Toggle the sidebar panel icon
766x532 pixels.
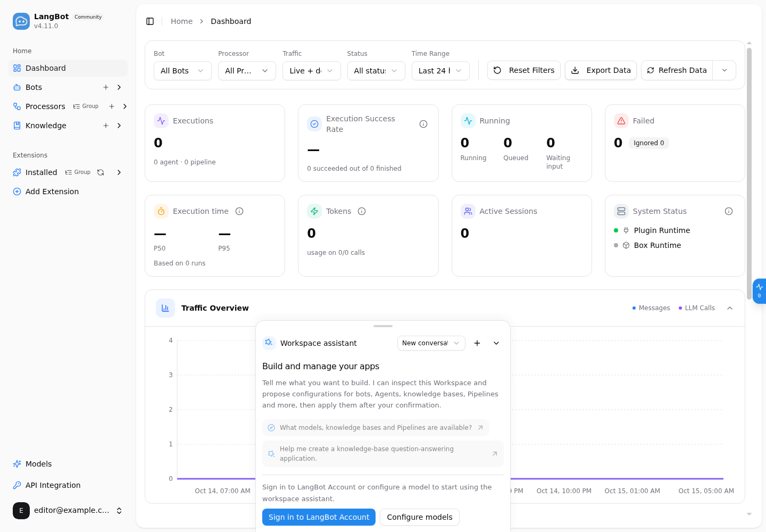pos(150,21)
